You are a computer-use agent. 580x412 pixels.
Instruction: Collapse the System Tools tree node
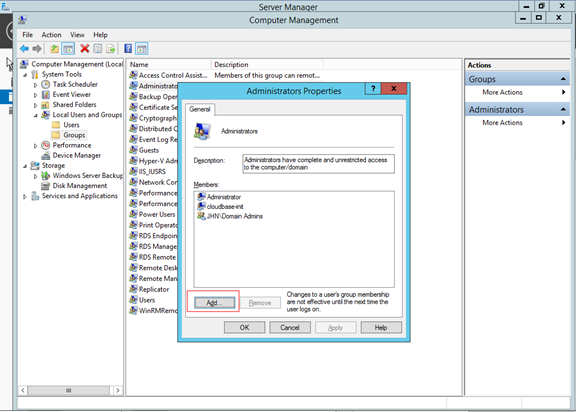click(25, 75)
